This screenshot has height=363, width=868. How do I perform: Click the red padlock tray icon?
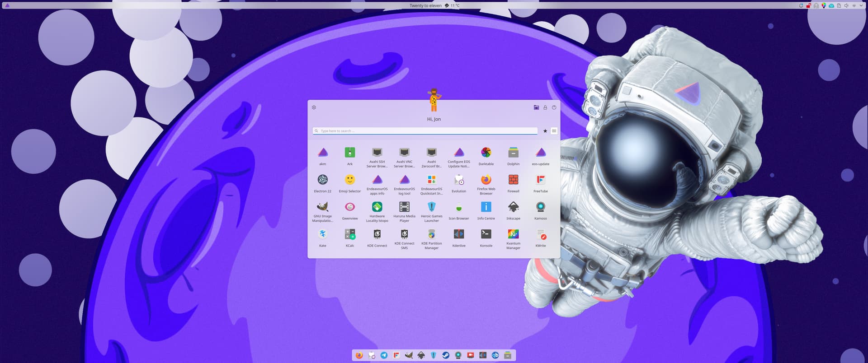[x=808, y=5]
